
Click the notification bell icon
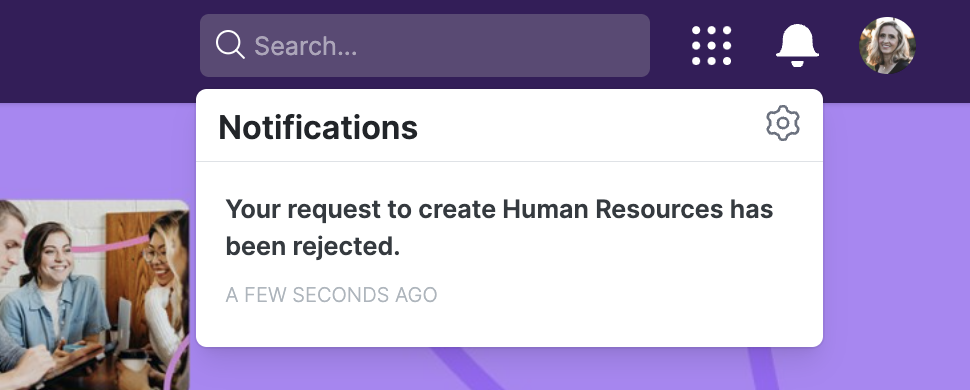[x=797, y=45]
